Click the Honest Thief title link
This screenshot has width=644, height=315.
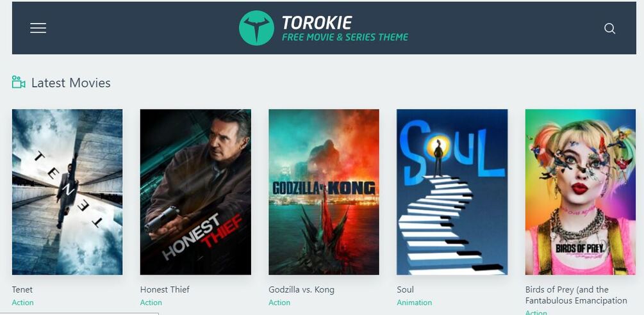coord(165,289)
